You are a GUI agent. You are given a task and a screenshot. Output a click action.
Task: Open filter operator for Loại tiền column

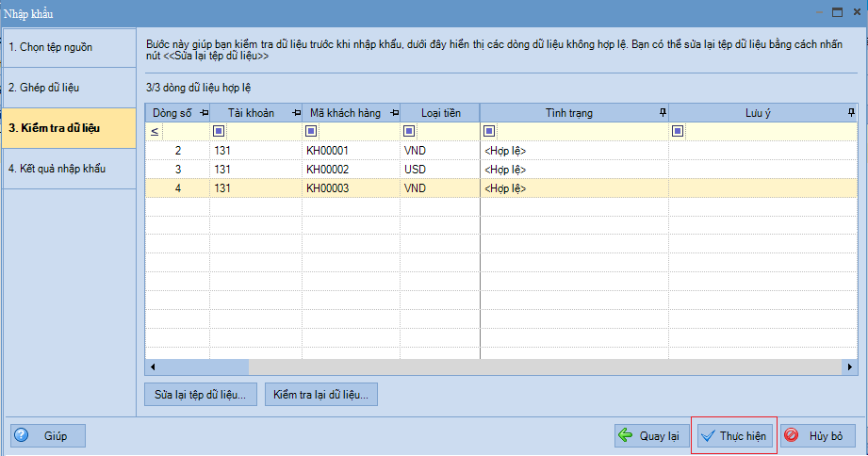(409, 131)
